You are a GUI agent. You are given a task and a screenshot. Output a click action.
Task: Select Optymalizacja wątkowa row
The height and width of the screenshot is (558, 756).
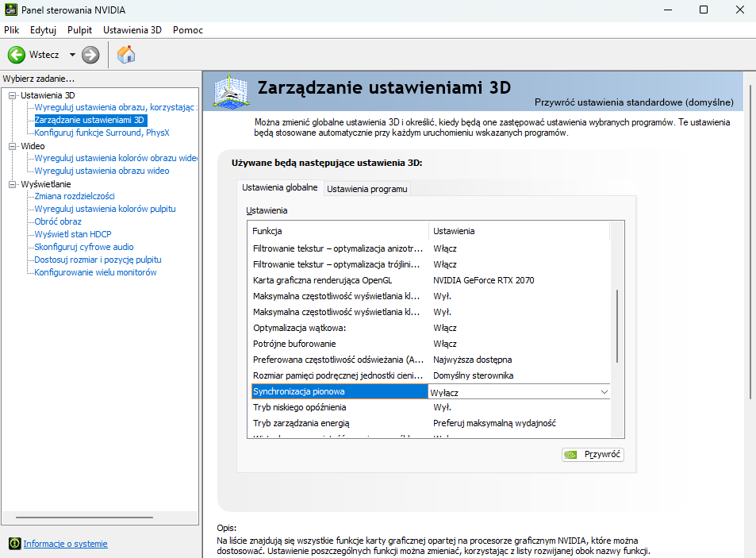point(431,328)
